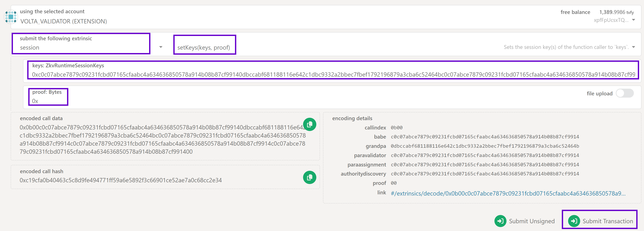Click the VOLTA_VALIDATOR account identicon
Screen dimensions: 644x231
(11, 17)
